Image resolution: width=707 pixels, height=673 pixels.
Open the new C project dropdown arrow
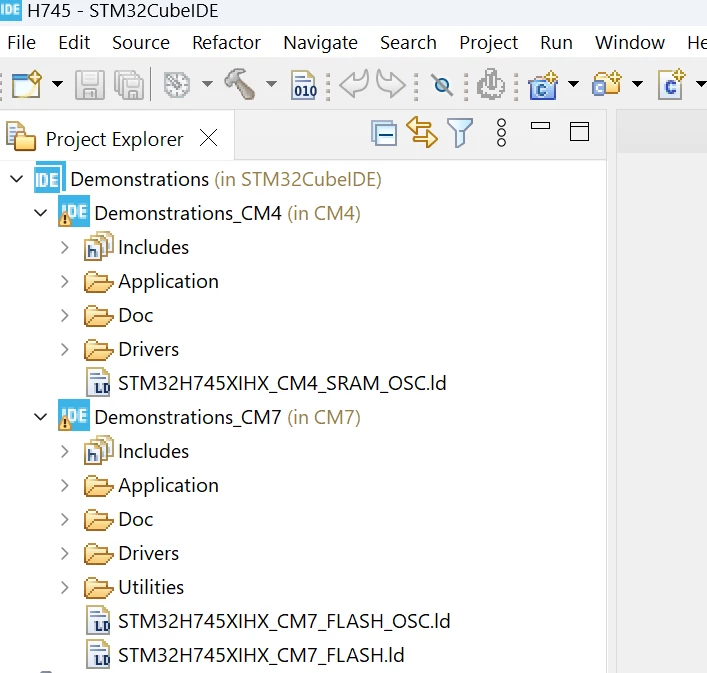point(573,84)
